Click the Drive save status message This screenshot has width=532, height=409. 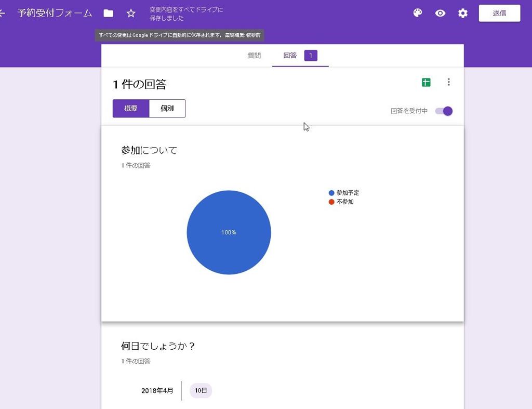tap(186, 14)
